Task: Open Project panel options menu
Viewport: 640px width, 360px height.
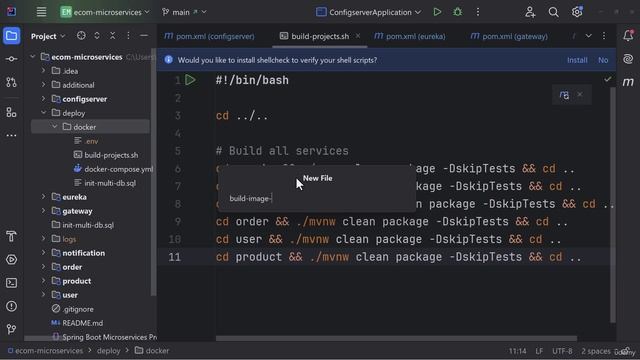Action: pyautogui.click(x=128, y=36)
